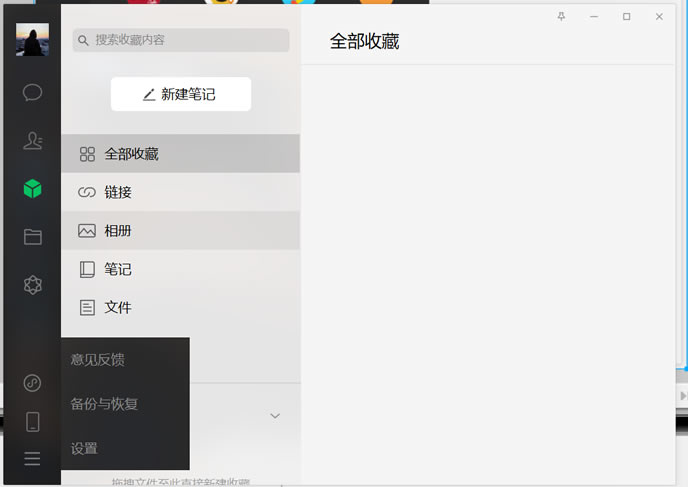
Task: Click the 新建笔记 button
Action: coord(181,94)
